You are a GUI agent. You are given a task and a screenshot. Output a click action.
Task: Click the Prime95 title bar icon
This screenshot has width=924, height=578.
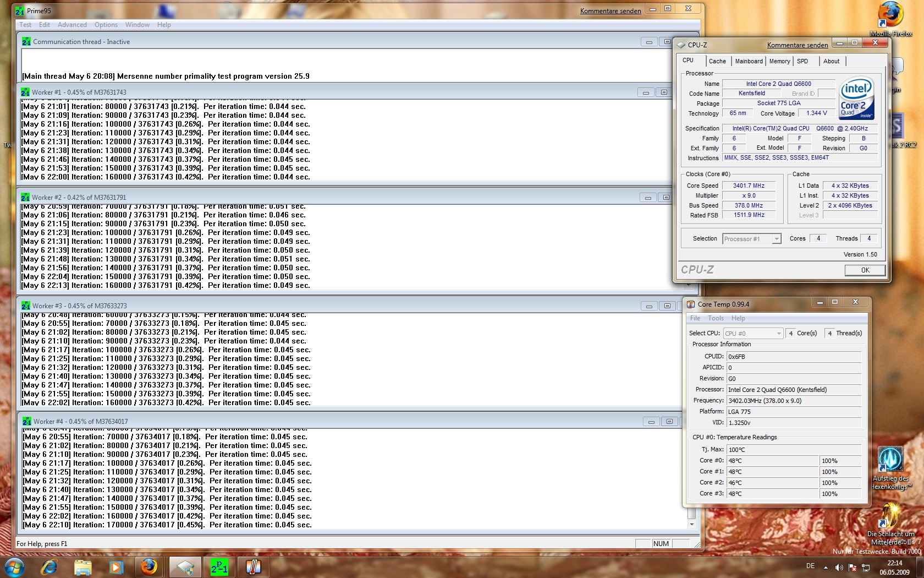tap(20, 10)
